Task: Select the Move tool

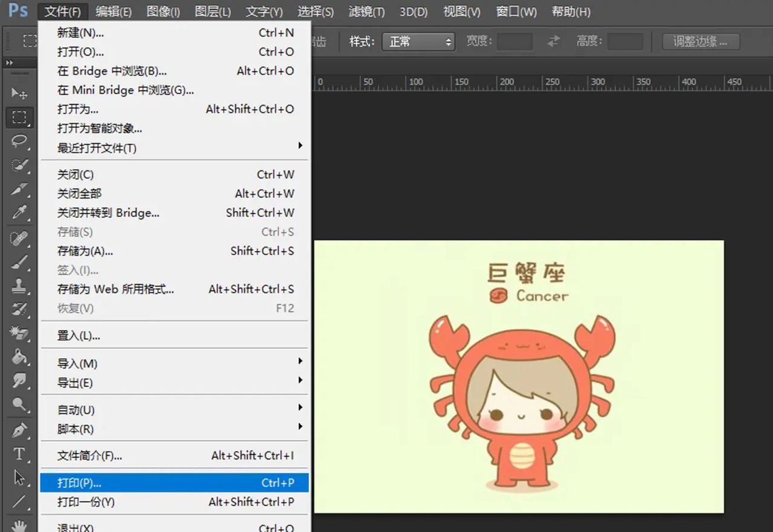Action: click(x=19, y=93)
